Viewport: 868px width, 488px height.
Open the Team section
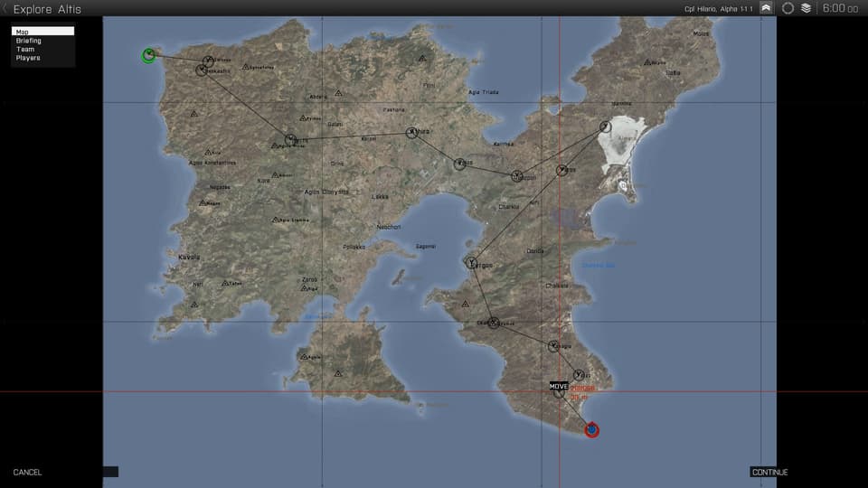[25, 49]
